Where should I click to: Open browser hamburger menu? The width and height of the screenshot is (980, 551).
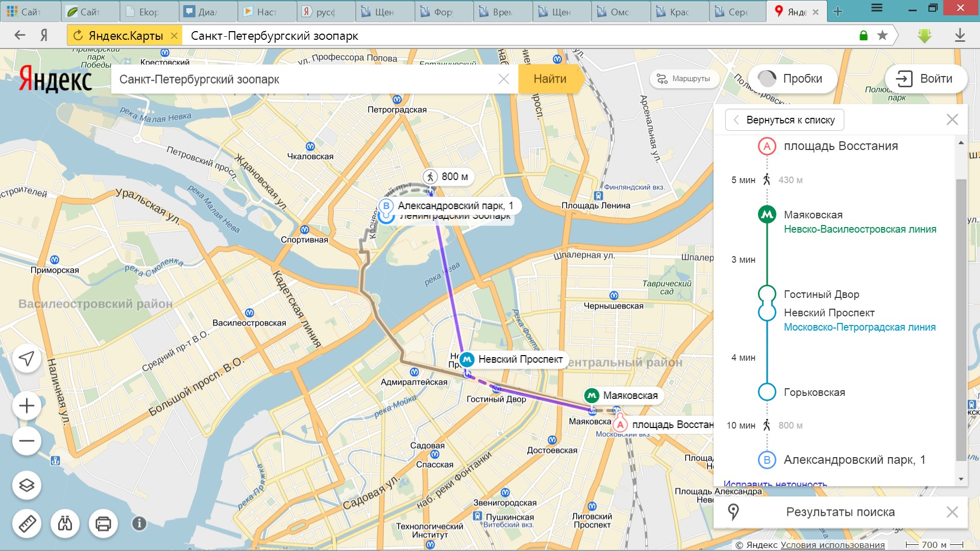point(876,9)
